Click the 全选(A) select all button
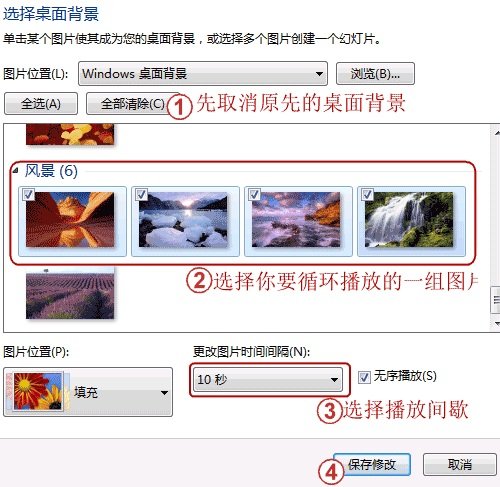Viewport: 500px width, 487px height. click(41, 104)
